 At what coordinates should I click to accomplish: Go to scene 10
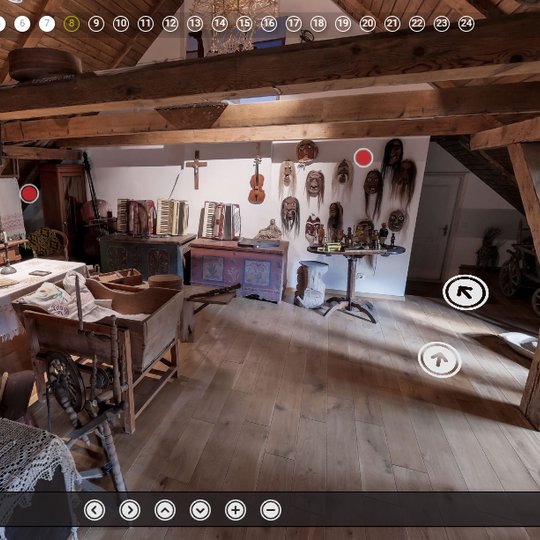[121, 24]
